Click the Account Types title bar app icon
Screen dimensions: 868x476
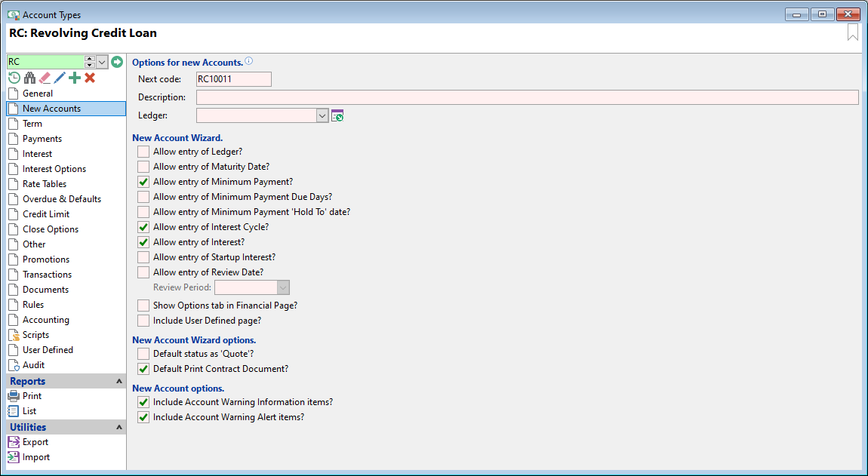click(x=14, y=15)
